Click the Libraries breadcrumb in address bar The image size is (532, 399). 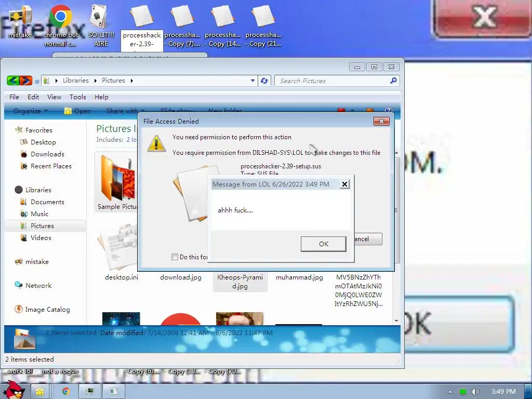pos(76,81)
